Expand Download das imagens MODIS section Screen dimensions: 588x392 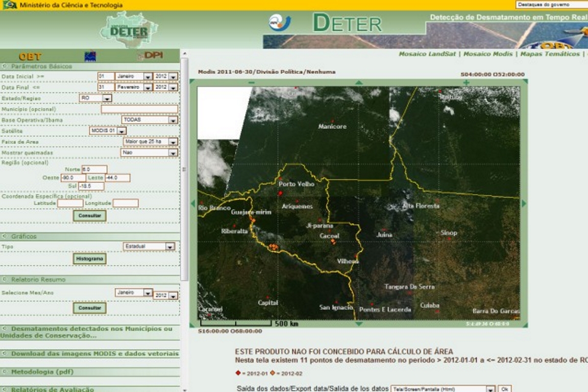coord(5,354)
